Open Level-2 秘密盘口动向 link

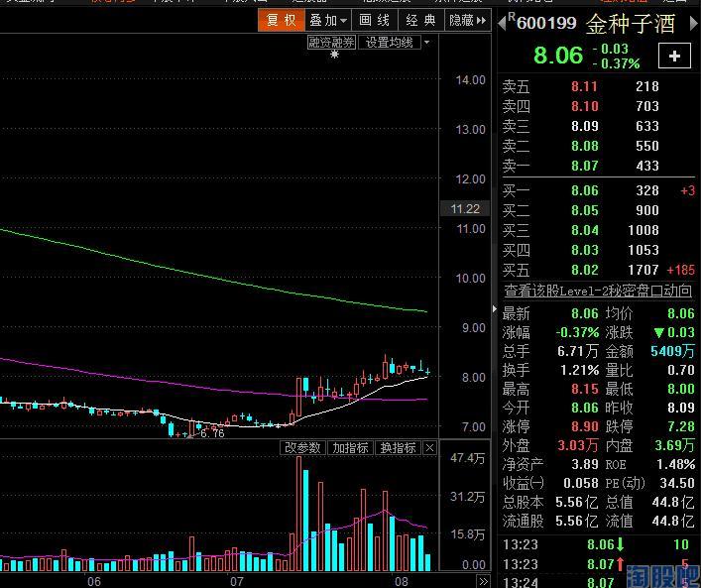pyautogui.click(x=598, y=292)
